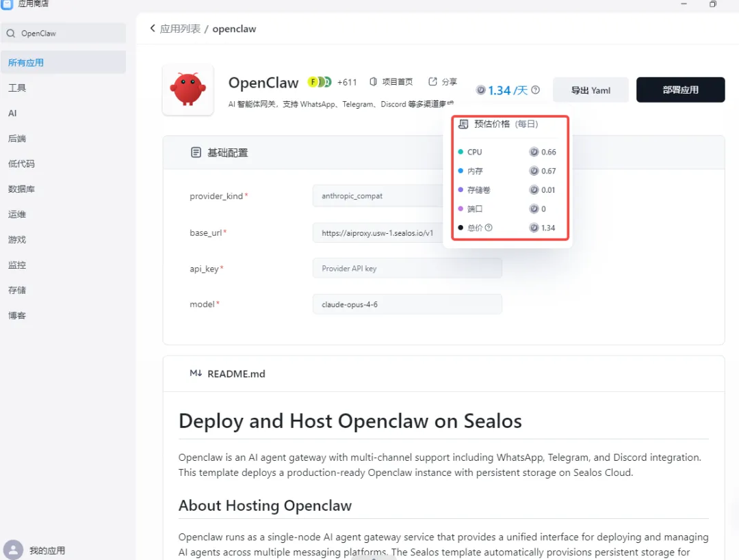Image resolution: width=739 pixels, height=560 pixels.
Task: Click the 存储卷 price row value 0.01
Action: click(548, 190)
